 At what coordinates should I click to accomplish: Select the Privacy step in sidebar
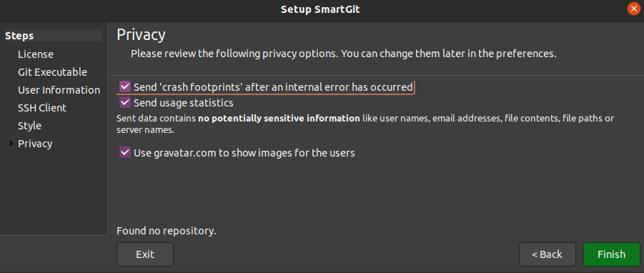point(35,144)
